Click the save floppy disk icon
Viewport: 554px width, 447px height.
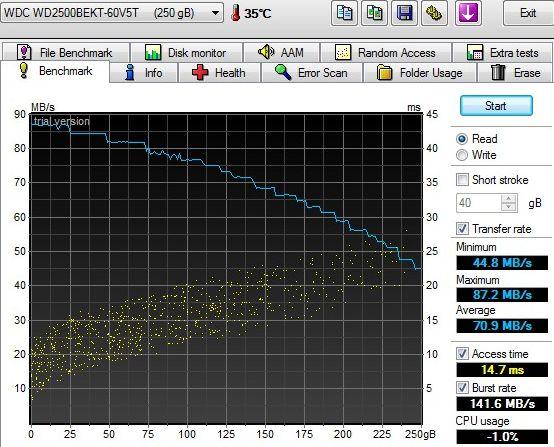click(405, 13)
